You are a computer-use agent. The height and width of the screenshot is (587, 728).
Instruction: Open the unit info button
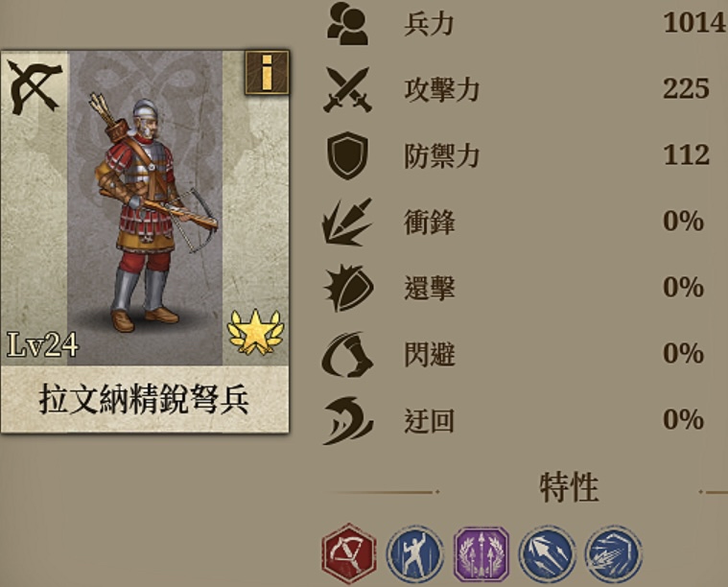point(267,73)
